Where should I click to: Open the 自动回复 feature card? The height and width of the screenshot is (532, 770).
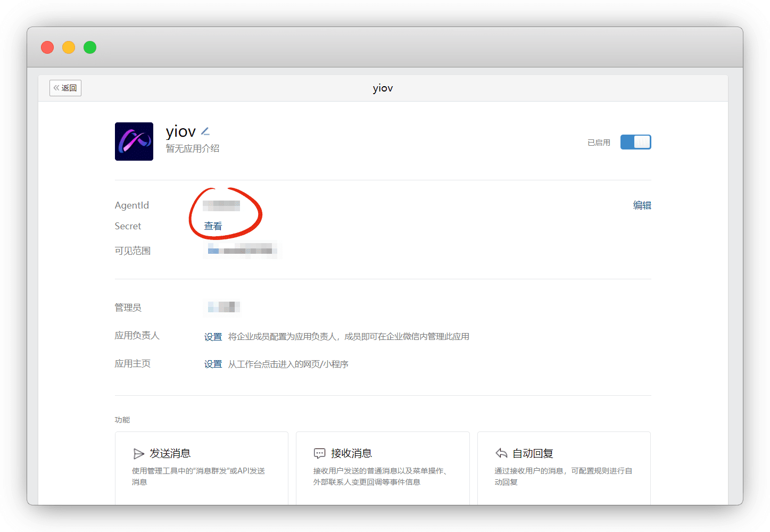564,467
